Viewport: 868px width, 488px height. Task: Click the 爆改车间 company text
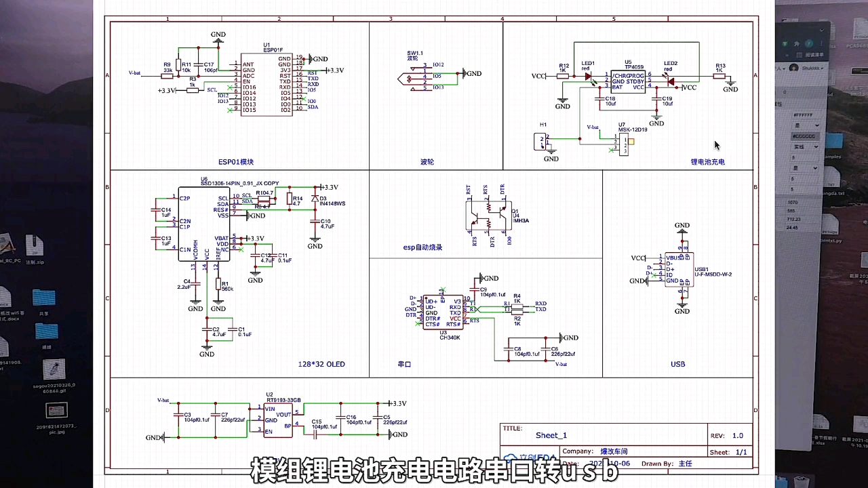614,451
